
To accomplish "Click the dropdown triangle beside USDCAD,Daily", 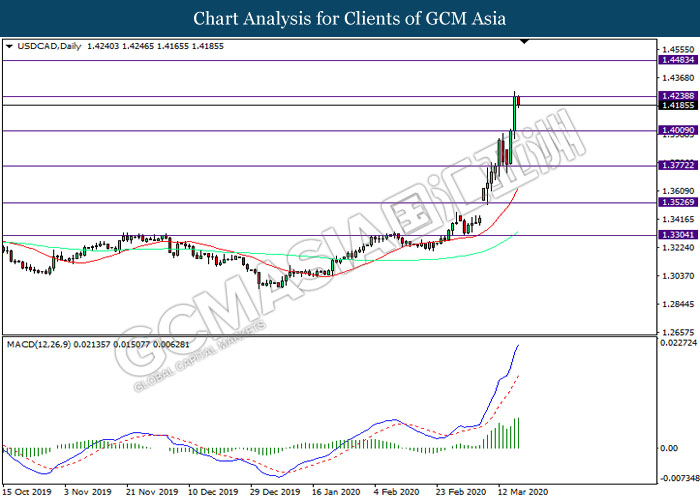I will click(9, 45).
